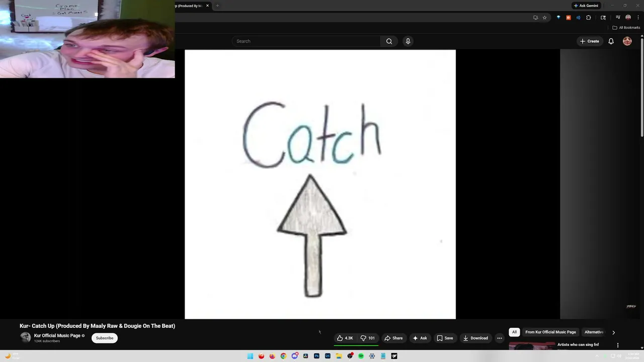Show more filter chips with the right chevron
644x362 pixels.
click(x=613, y=332)
